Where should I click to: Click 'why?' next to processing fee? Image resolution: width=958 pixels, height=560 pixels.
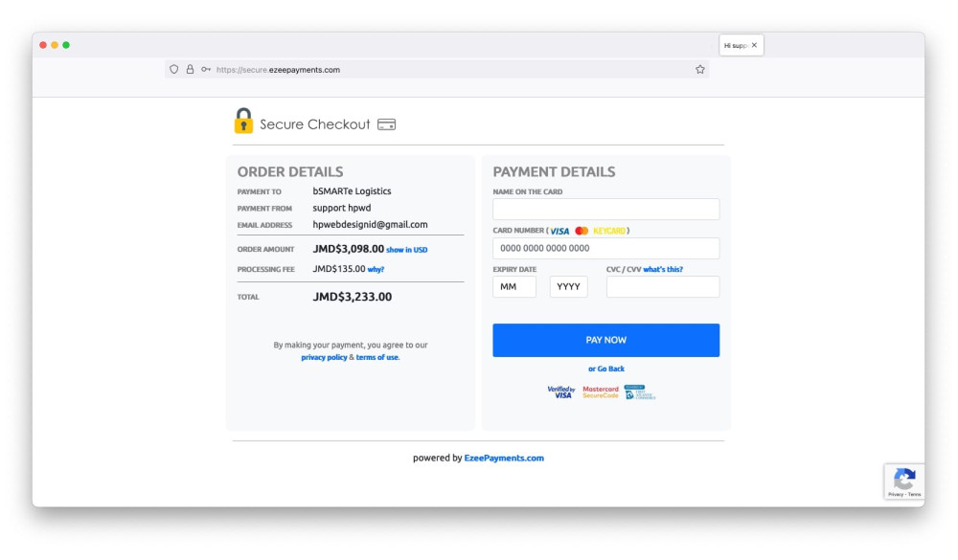(376, 270)
